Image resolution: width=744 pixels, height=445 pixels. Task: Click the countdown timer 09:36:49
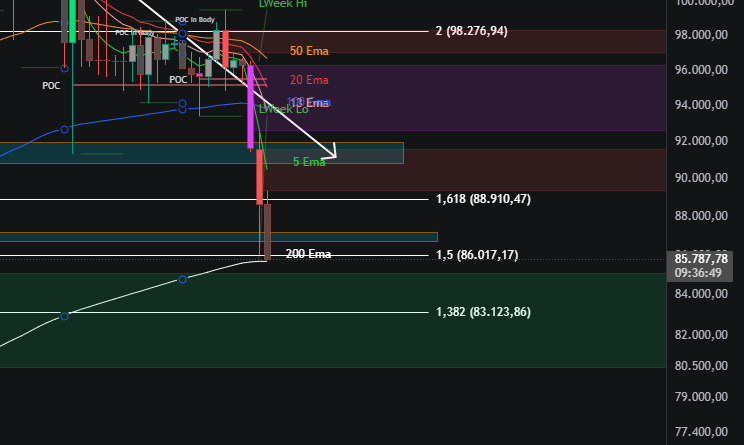click(698, 273)
